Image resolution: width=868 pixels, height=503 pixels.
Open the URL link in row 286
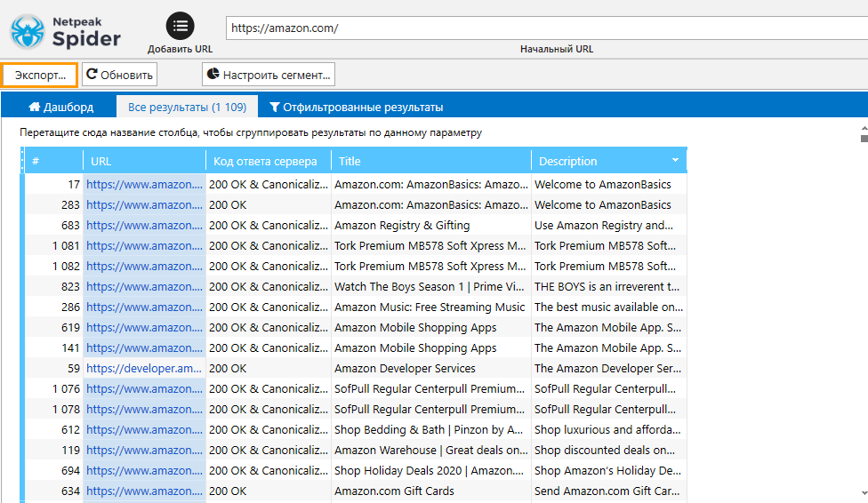tap(144, 307)
